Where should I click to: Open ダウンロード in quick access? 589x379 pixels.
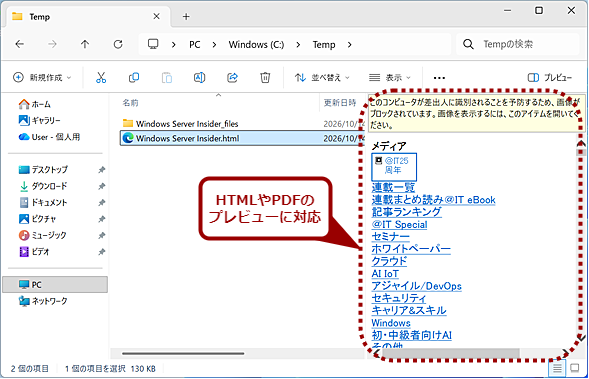point(43,186)
